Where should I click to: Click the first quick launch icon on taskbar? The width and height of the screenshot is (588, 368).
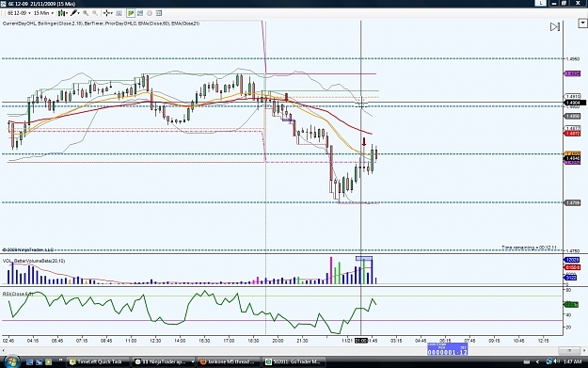[30, 362]
